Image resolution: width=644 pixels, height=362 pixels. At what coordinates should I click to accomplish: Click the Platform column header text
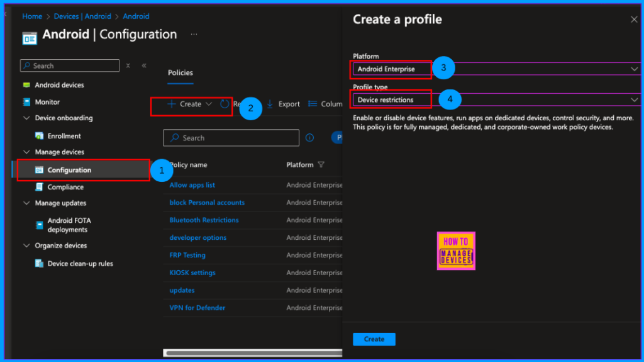(x=300, y=165)
